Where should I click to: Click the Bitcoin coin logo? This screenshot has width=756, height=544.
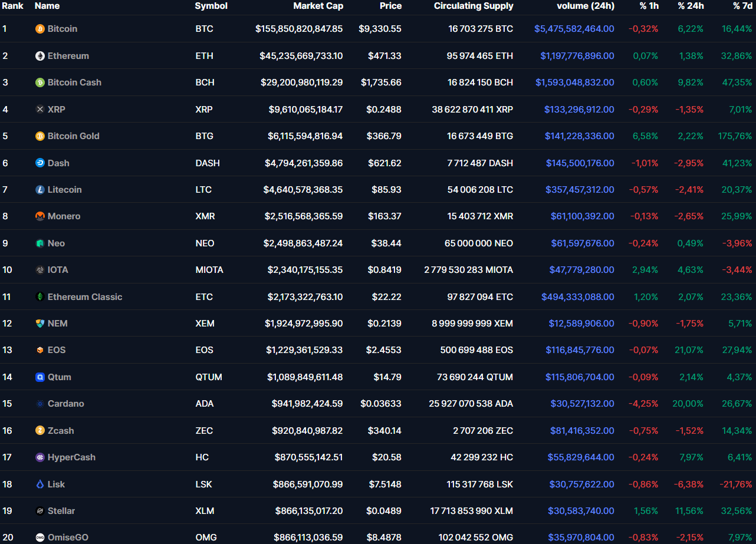point(40,29)
